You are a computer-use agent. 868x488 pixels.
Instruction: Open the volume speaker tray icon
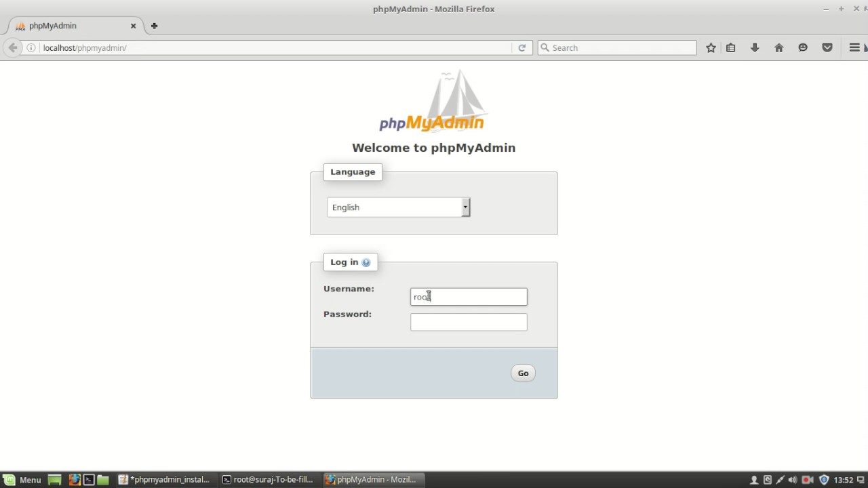click(793, 480)
